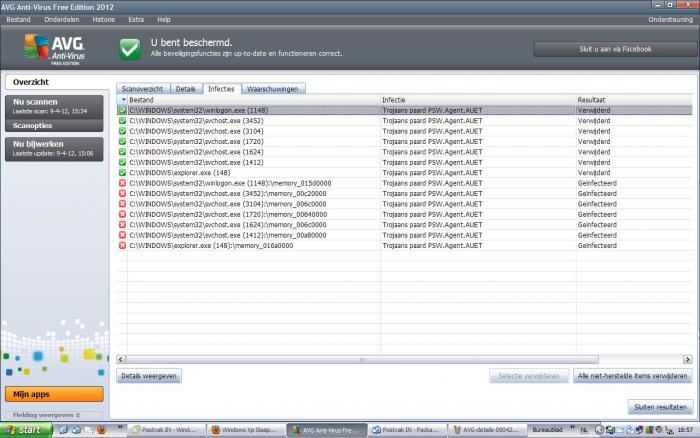Click red X icon of memory_016a0000 row
The height and width of the screenshot is (438, 700).
pos(122,245)
